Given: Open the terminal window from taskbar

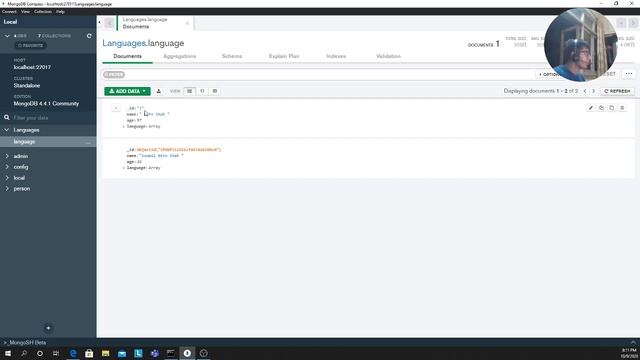Looking at the screenshot, I should 171,353.
